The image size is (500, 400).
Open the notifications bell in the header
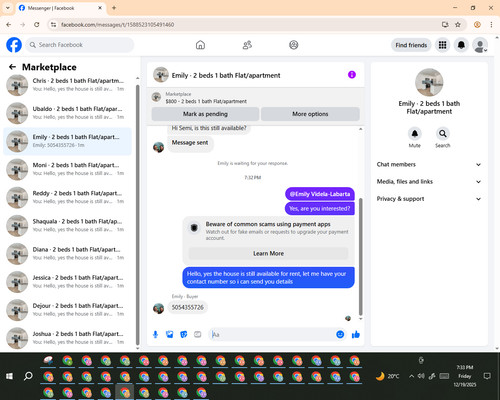coord(461,45)
